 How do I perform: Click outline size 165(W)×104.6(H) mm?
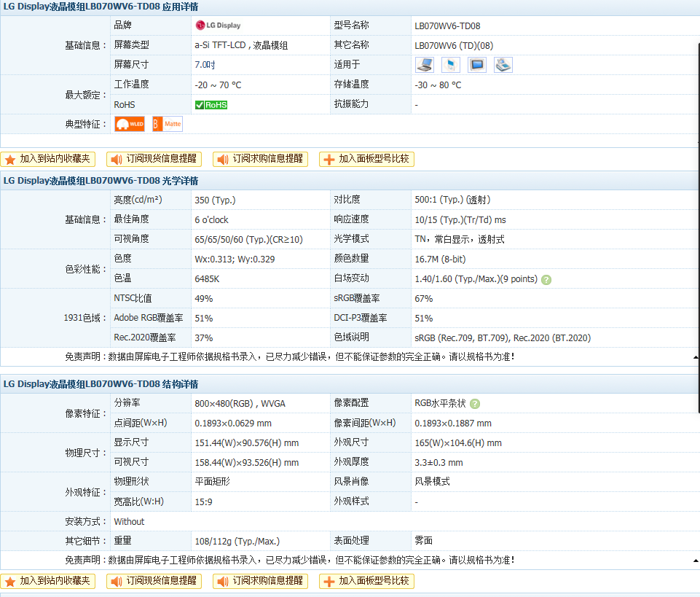click(x=458, y=443)
